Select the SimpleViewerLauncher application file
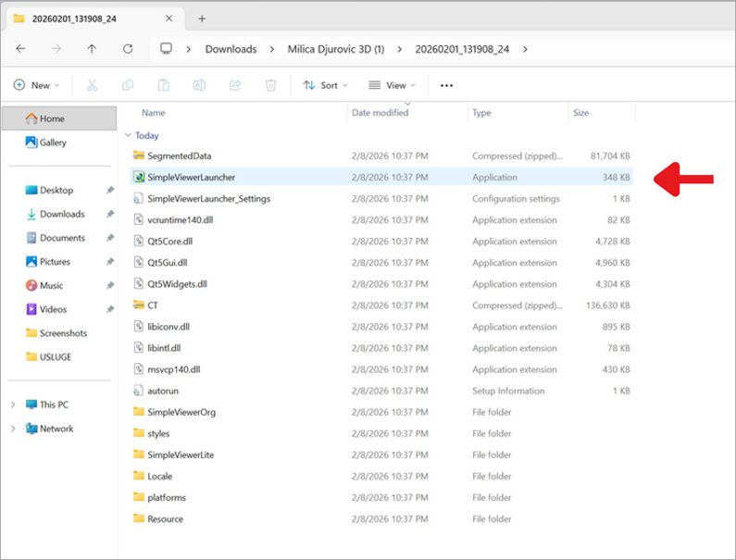The width and height of the screenshot is (736, 560). 191,177
